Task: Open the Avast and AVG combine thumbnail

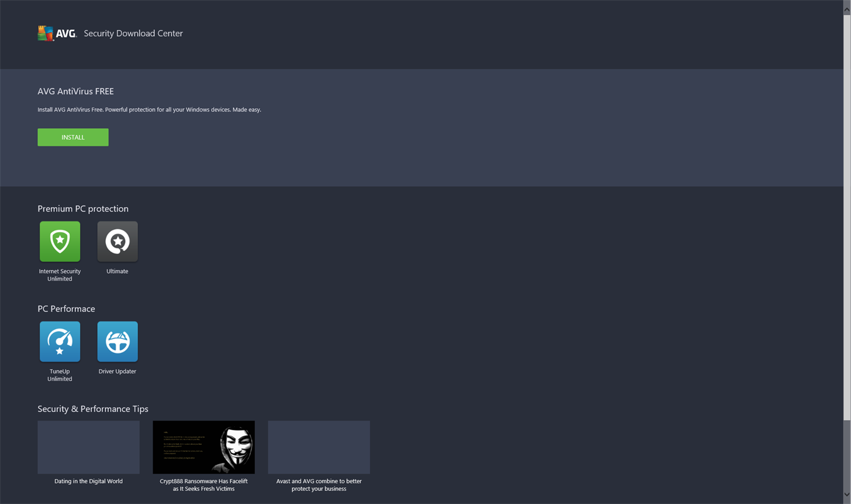Action: pos(319,447)
